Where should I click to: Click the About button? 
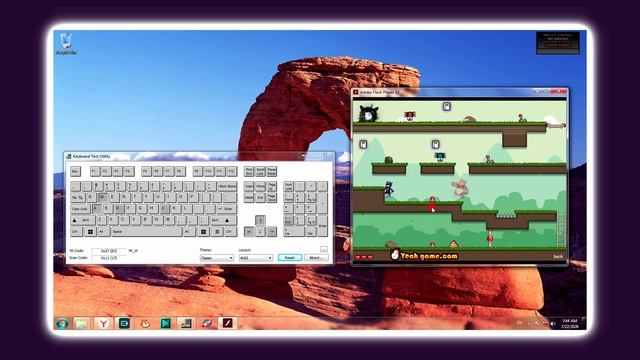tap(316, 258)
